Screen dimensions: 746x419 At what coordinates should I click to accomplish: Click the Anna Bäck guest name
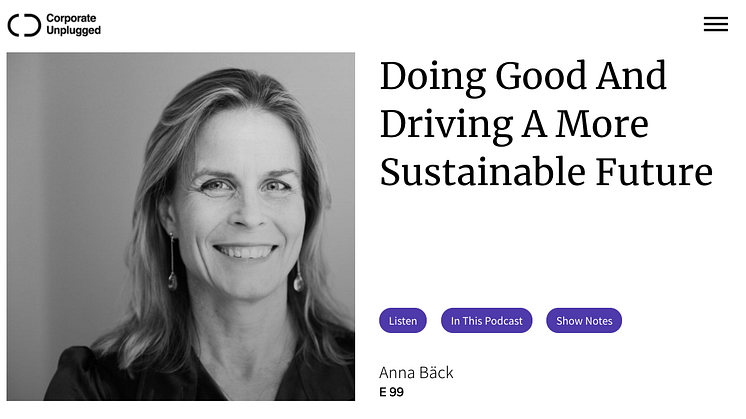click(416, 373)
